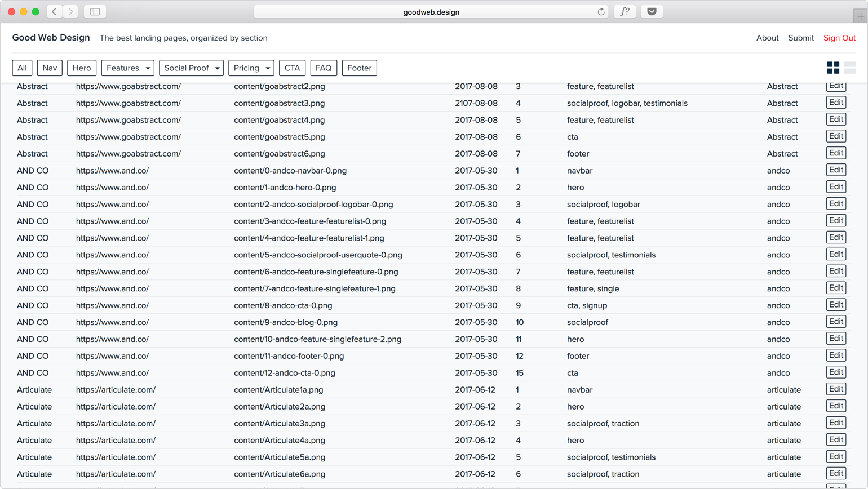Image resolution: width=868 pixels, height=489 pixels.
Task: Click content/10-andco-feature-singlefeature-2.png filename
Action: (x=317, y=339)
